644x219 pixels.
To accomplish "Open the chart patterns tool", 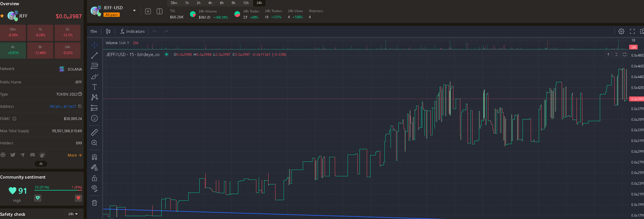I will (94, 97).
